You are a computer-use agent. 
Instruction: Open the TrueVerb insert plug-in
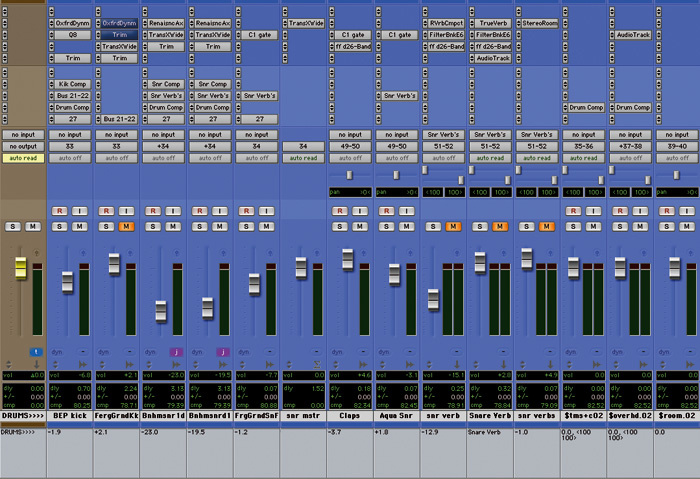[492, 22]
